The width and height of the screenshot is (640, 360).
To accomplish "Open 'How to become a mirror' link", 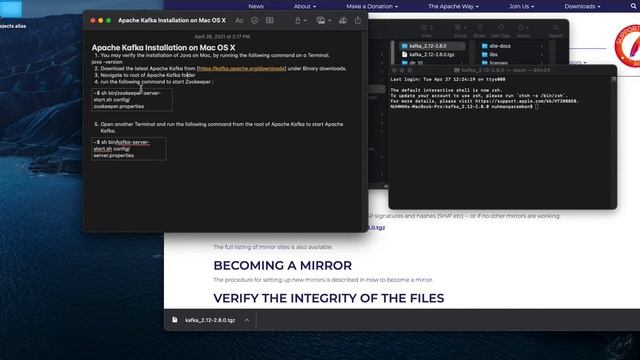I will 399,280.
